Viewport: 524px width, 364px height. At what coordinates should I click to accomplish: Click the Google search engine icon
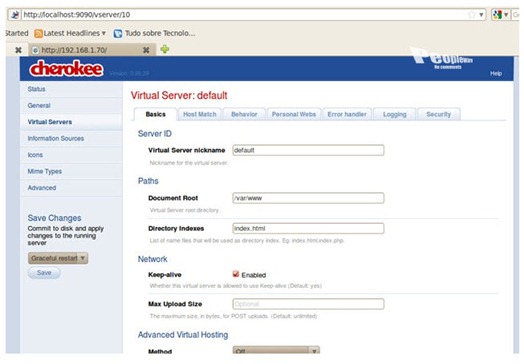tap(498, 14)
